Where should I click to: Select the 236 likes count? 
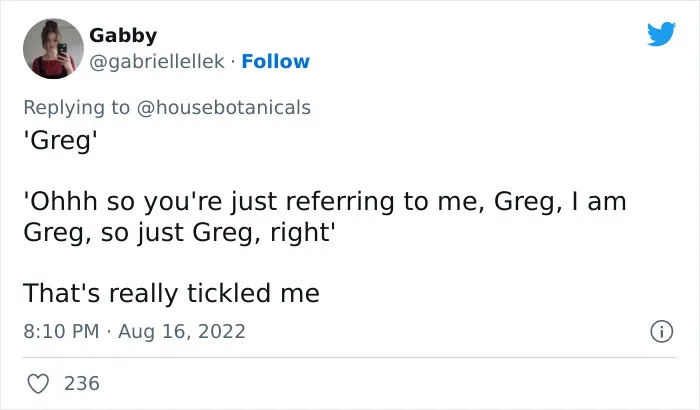[x=82, y=384]
